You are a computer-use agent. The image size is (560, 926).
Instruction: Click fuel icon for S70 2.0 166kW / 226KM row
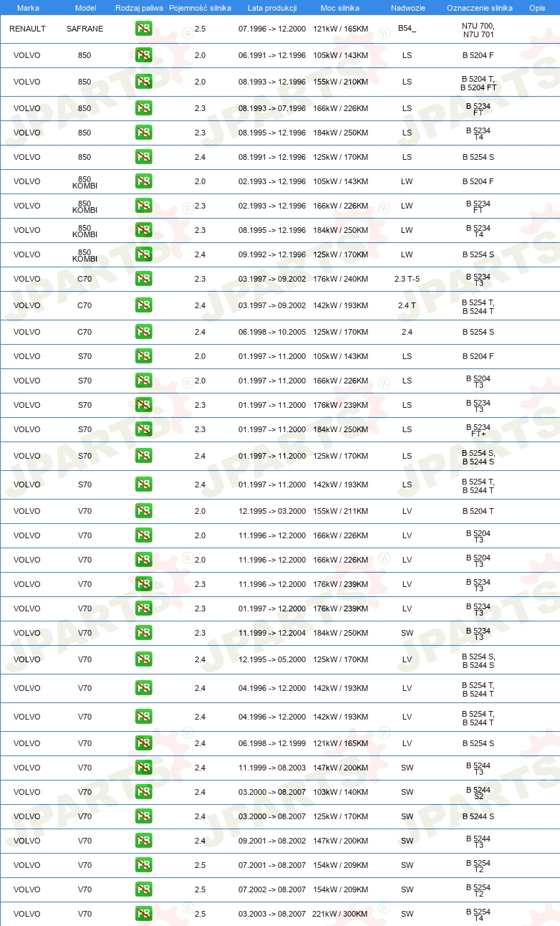143,381
